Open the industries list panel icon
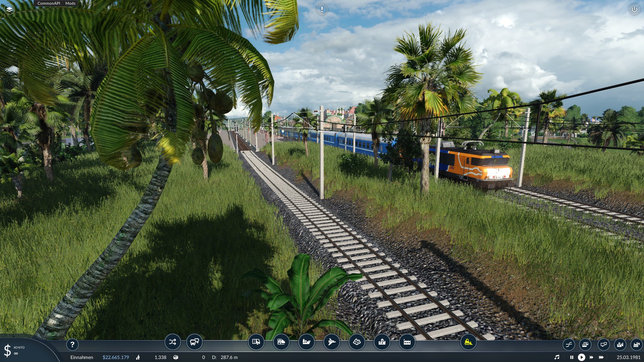The image size is (644, 362). tap(636, 344)
